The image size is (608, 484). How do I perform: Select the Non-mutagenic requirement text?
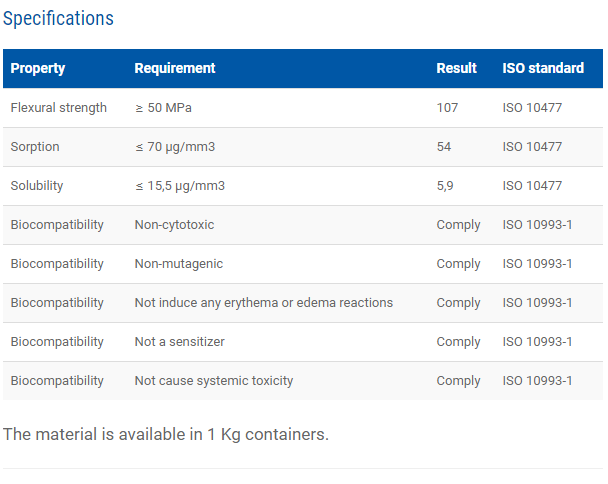click(x=179, y=264)
